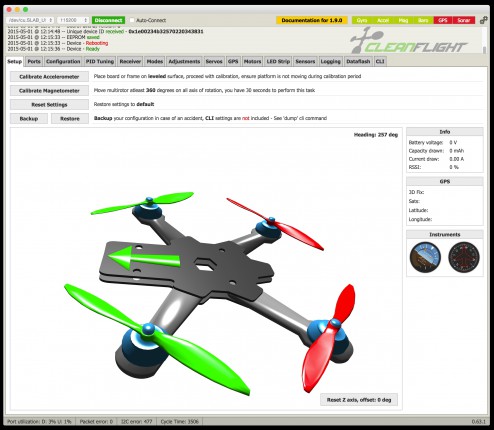Click the Gyro sensor status indicator
Viewport: 494px width, 430px height.
(362, 20)
